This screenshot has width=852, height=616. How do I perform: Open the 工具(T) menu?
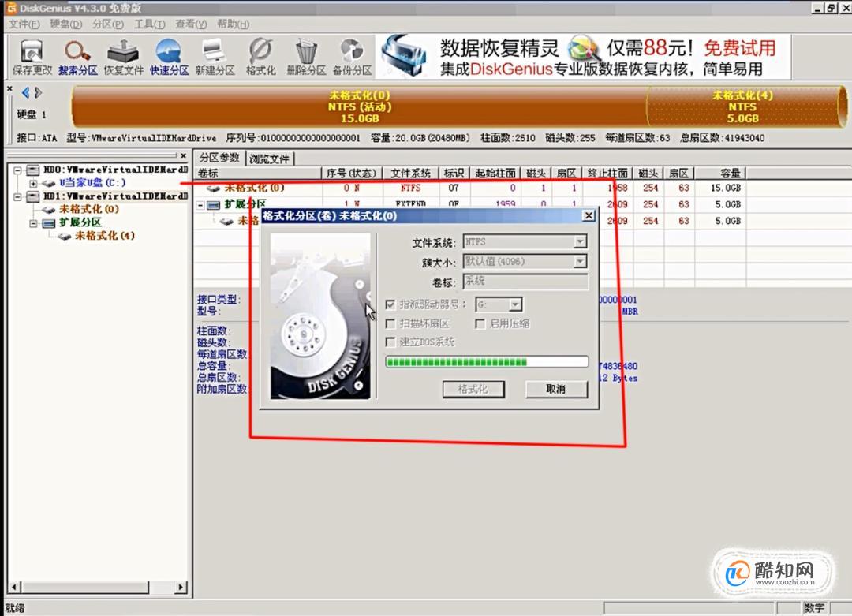[x=149, y=24]
